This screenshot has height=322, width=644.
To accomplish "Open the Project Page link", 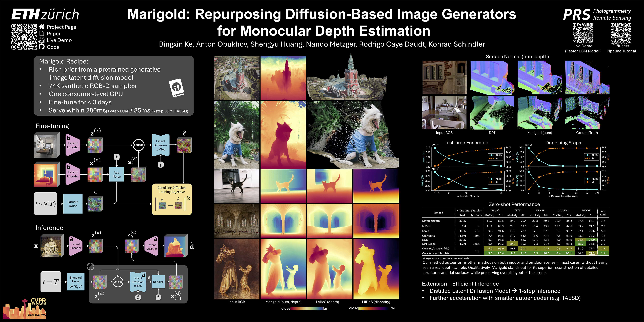I will (61, 27).
